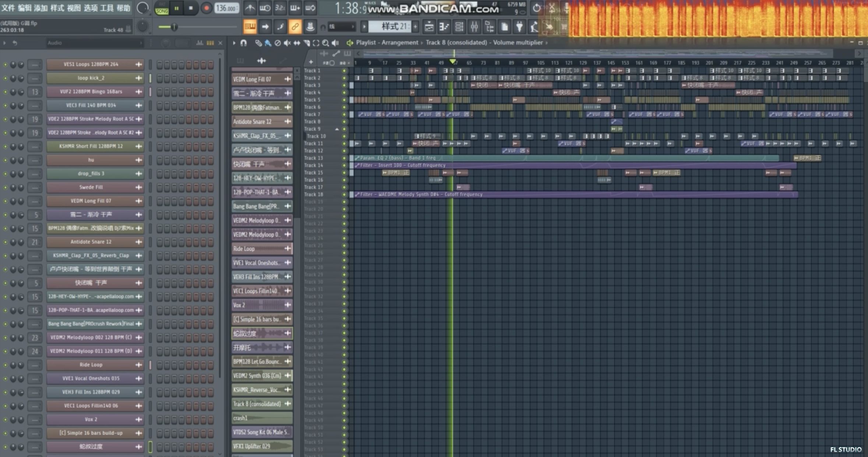Toggle typing keyboard to piano button
This screenshot has height=457, width=868.
click(250, 26)
